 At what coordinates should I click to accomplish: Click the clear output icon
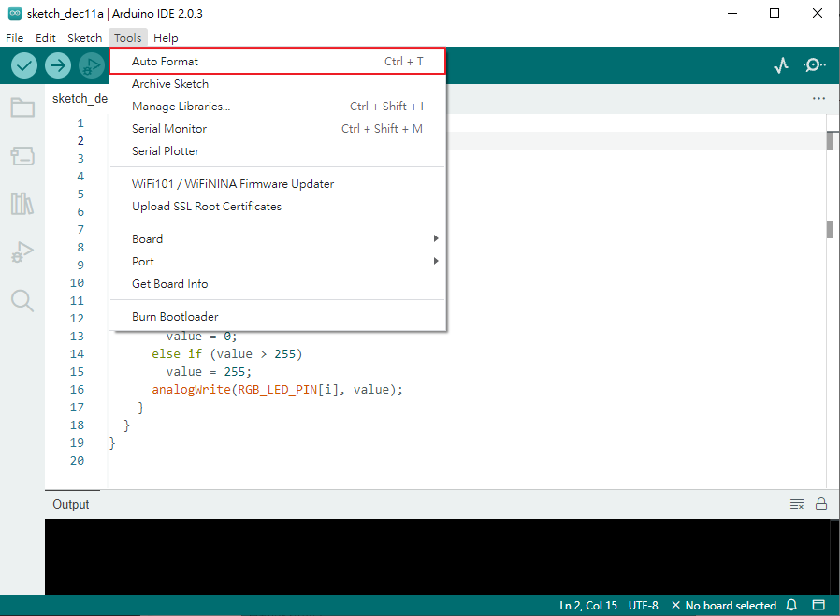click(797, 504)
